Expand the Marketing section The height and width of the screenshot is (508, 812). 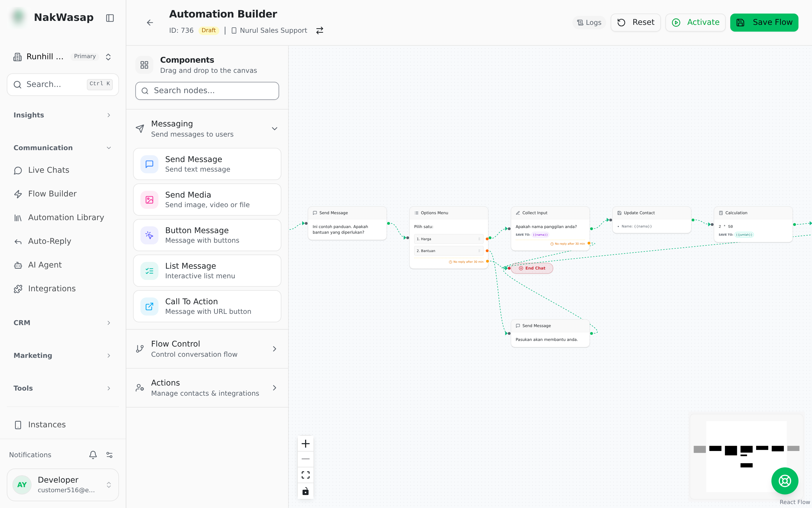click(x=63, y=356)
